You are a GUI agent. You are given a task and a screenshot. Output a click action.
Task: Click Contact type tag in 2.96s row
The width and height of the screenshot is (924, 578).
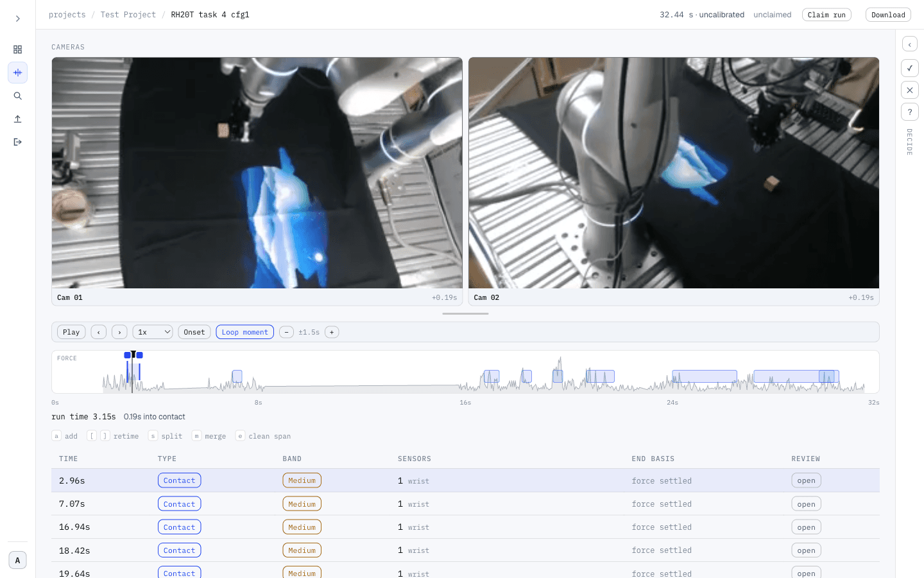pos(179,480)
